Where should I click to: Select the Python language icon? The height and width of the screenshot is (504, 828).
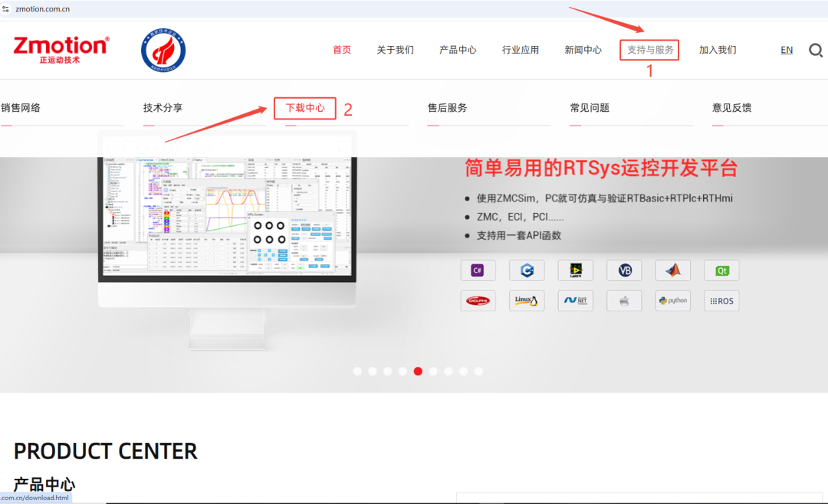point(672,300)
